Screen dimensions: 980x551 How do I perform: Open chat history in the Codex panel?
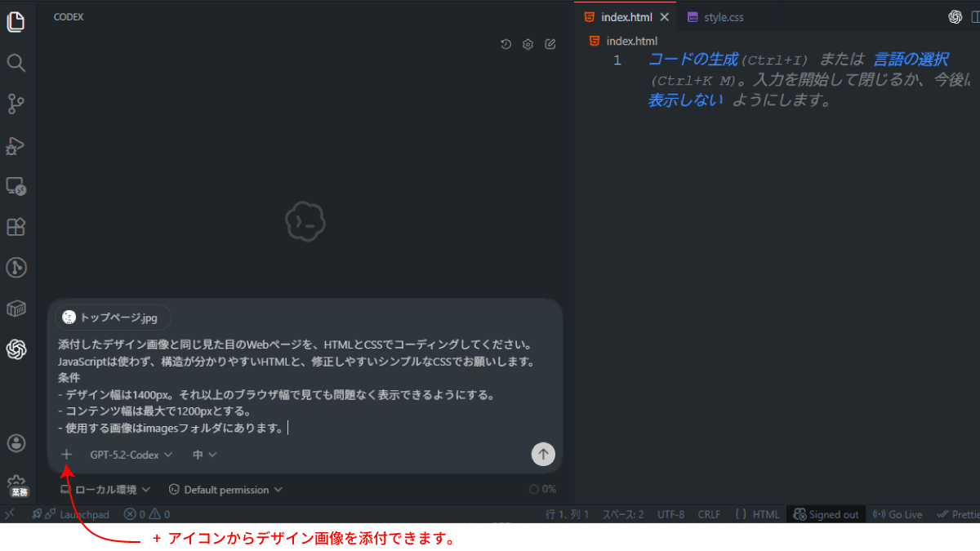coord(506,44)
